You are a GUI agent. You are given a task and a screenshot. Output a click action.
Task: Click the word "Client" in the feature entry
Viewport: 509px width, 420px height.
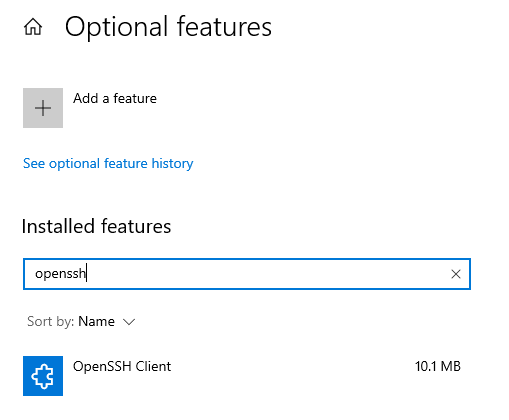coord(153,366)
